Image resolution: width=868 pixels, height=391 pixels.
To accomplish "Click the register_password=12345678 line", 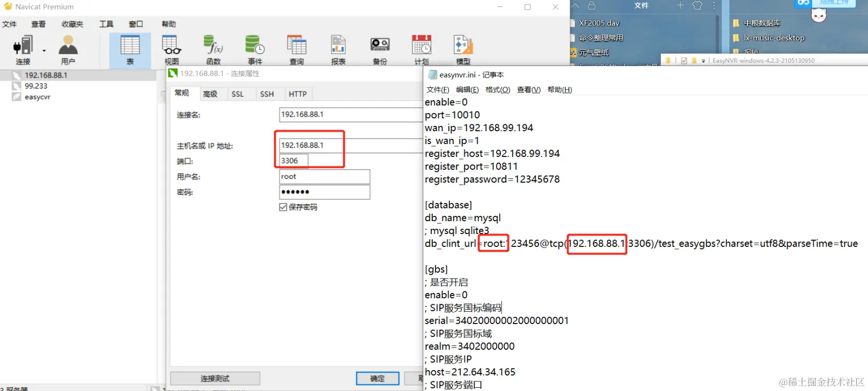I will tap(492, 179).
